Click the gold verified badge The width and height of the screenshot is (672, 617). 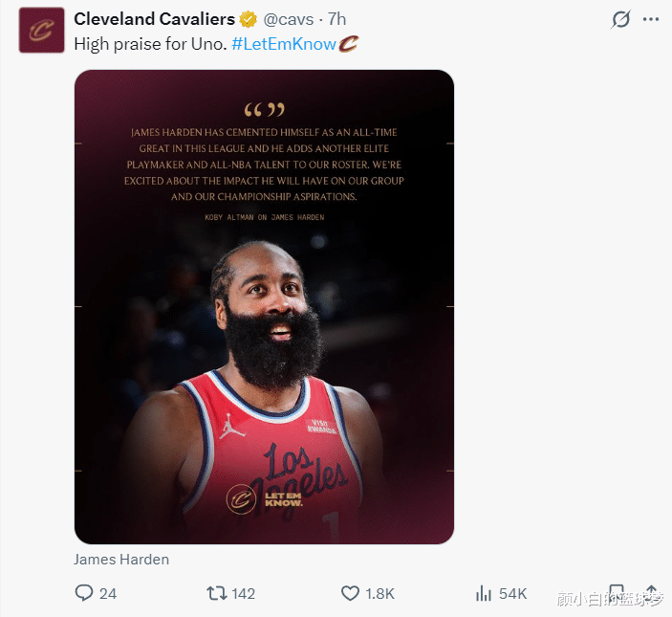click(x=248, y=19)
